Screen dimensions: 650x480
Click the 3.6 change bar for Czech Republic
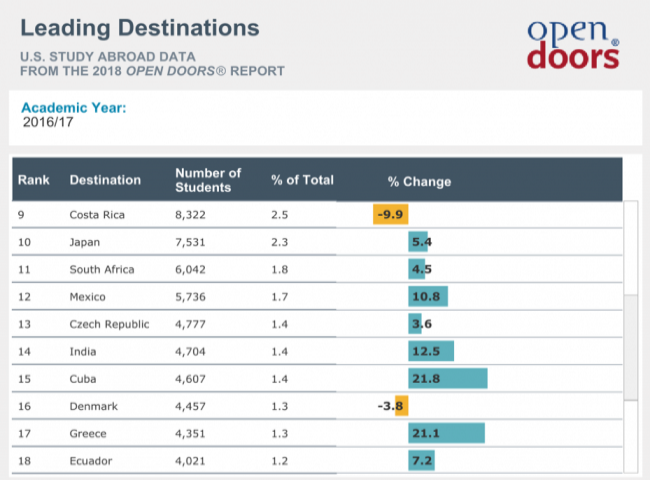point(415,324)
